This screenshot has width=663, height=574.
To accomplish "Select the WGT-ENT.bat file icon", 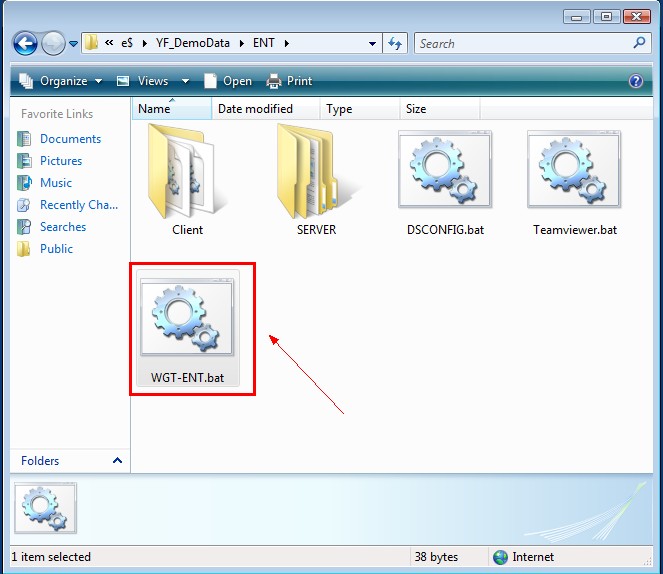I will [x=187, y=319].
